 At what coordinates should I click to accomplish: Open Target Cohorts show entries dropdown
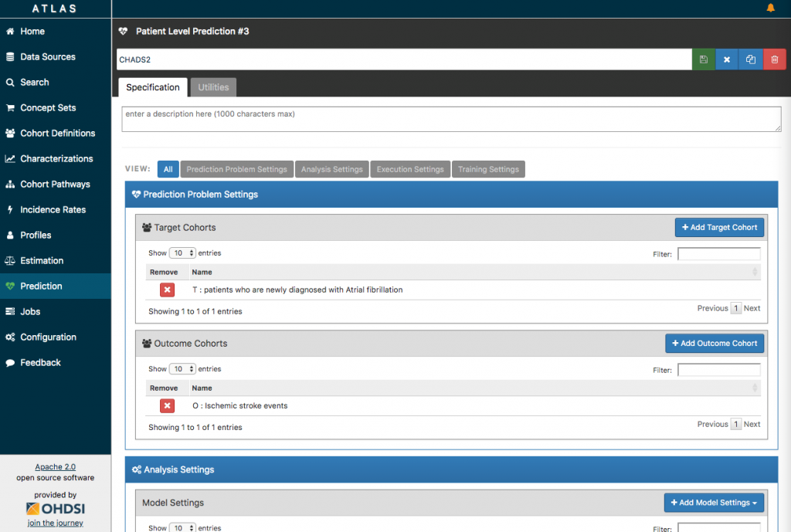(x=182, y=253)
